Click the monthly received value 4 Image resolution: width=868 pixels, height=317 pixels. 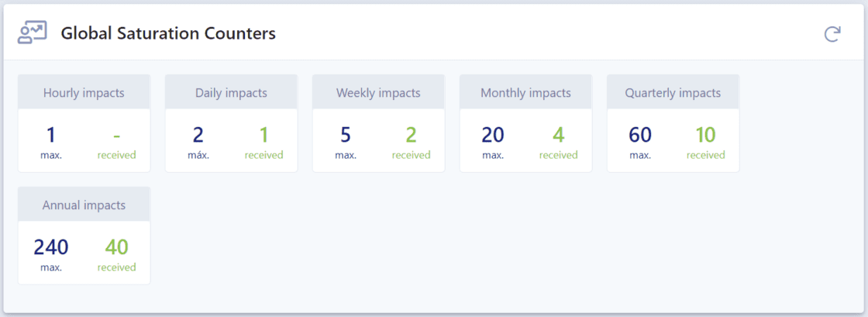558,135
